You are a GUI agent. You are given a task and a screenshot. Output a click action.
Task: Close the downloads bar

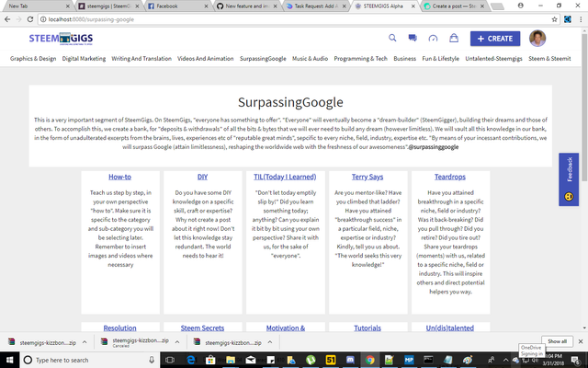(581, 341)
